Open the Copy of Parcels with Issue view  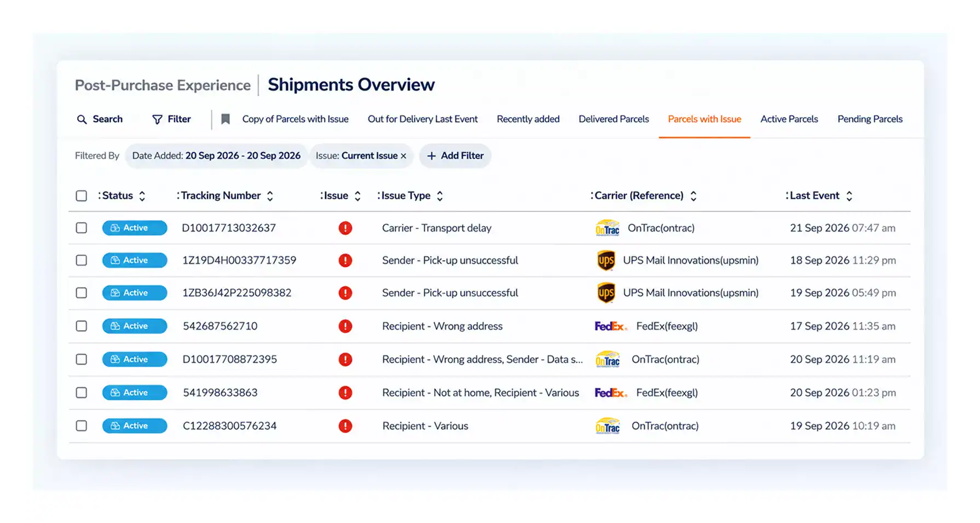[x=295, y=119]
